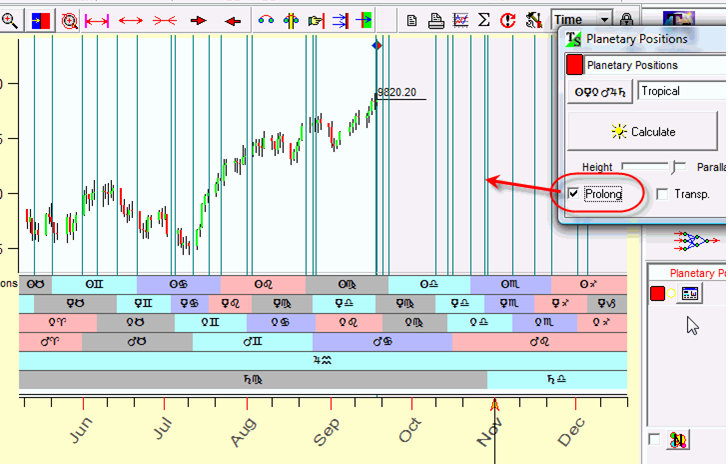Click the small yellow circle indicator
Image resolution: width=728 pixels, height=464 pixels.
click(671, 294)
